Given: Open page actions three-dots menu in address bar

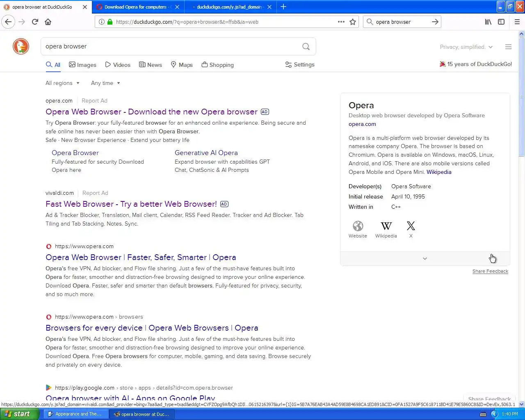Looking at the screenshot, I should coord(341,22).
